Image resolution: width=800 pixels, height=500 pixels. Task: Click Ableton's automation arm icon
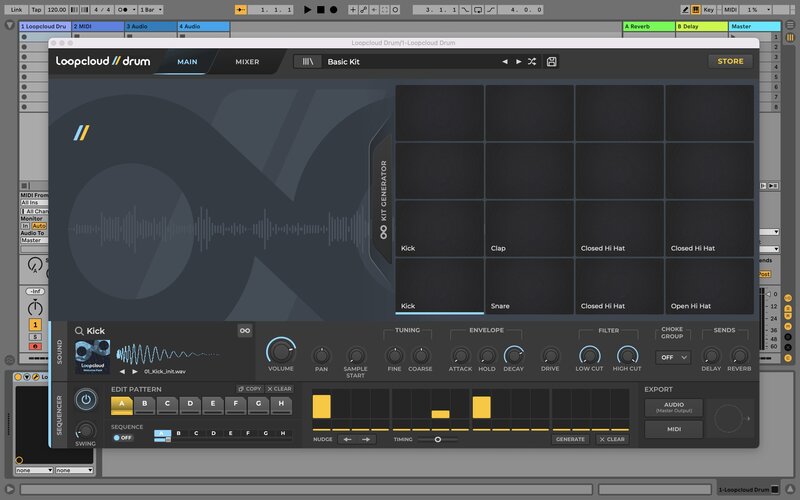point(363,9)
